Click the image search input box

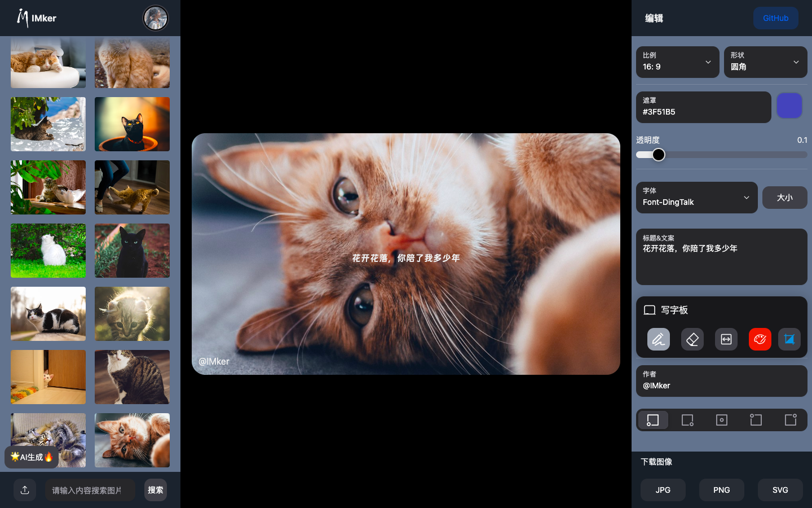tap(90, 490)
